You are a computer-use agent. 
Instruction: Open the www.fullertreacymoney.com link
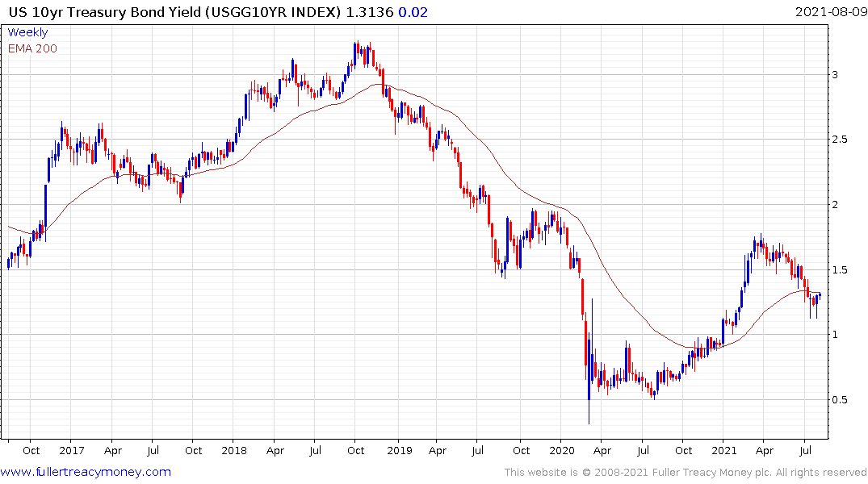tap(86, 472)
